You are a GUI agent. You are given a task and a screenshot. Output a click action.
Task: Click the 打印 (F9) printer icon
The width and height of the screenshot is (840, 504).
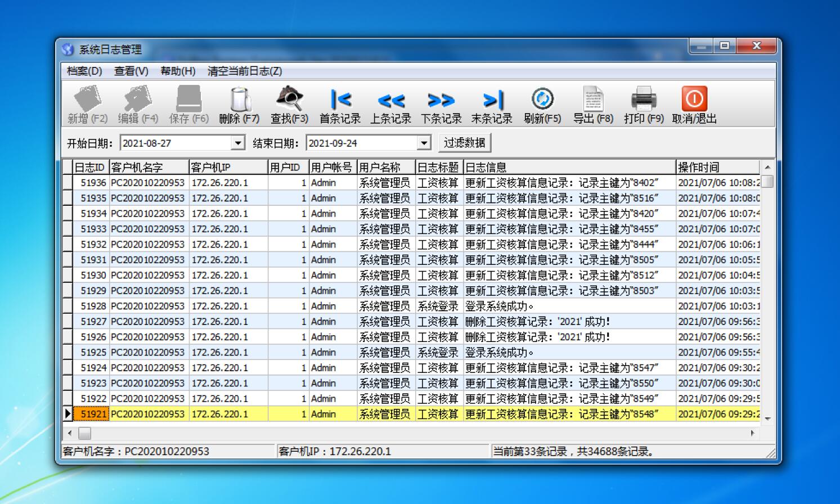coord(644,99)
